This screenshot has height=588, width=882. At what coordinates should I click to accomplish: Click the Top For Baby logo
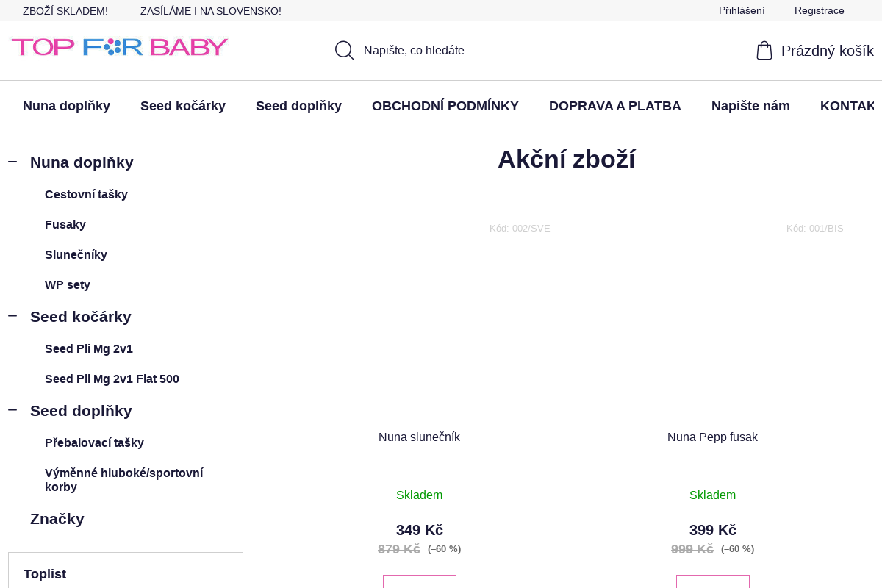[119, 46]
